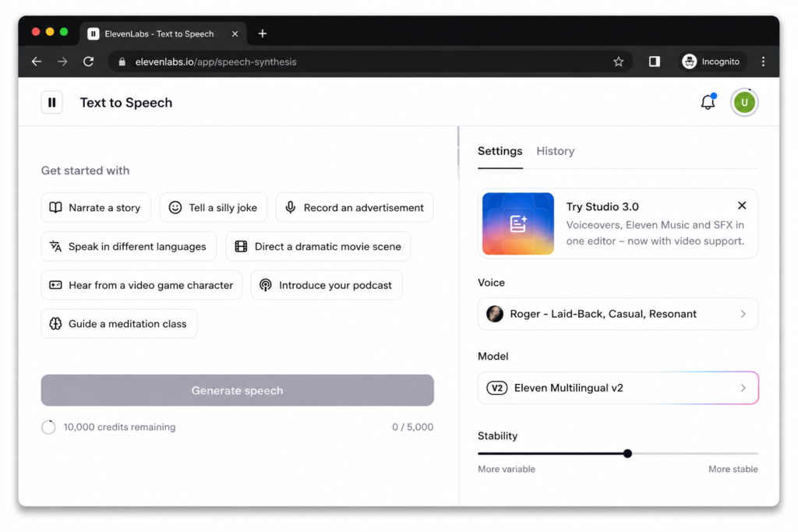Click the browser back arrow
This screenshot has height=532, width=798.
tap(37, 62)
